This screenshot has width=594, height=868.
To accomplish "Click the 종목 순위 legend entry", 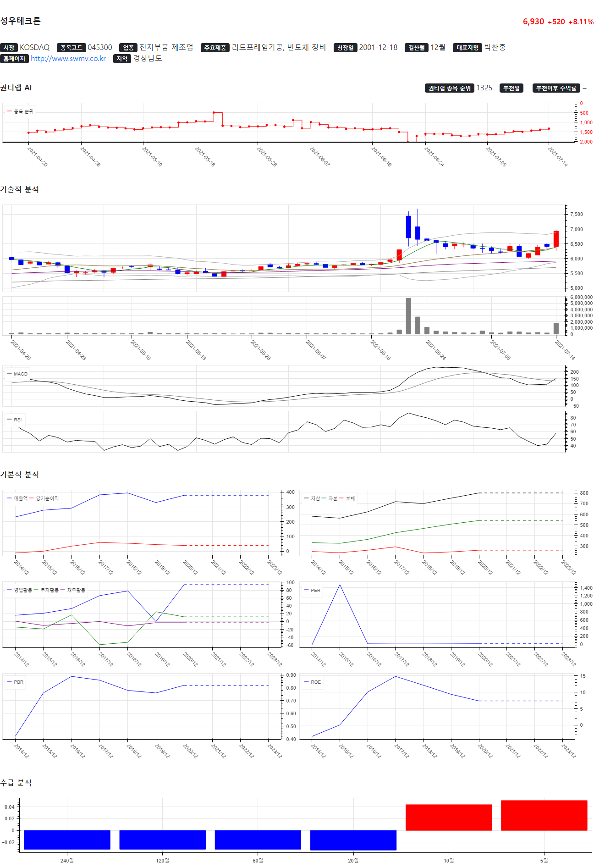I will pos(20,111).
